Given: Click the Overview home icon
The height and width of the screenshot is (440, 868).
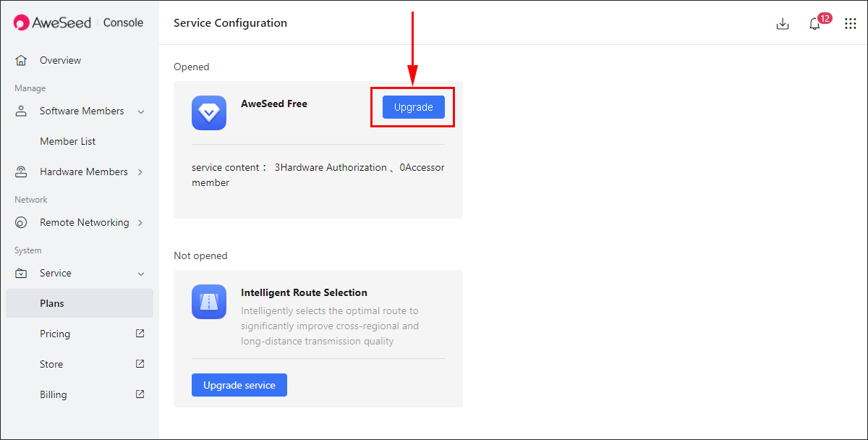Looking at the screenshot, I should click(x=21, y=60).
